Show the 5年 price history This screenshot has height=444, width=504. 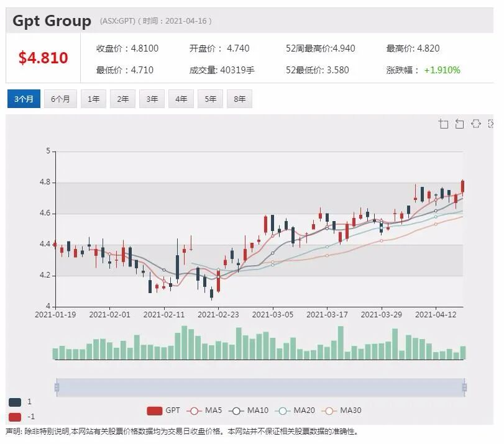pos(211,99)
